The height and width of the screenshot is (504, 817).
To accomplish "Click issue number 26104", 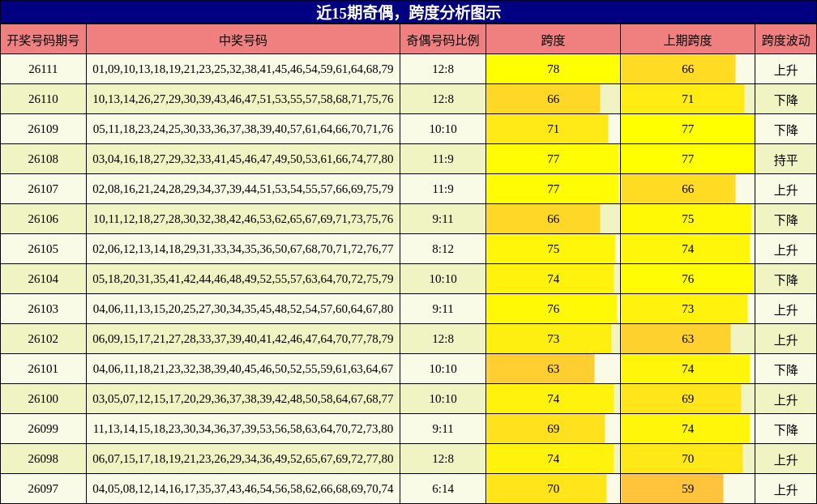I will coord(43,279).
